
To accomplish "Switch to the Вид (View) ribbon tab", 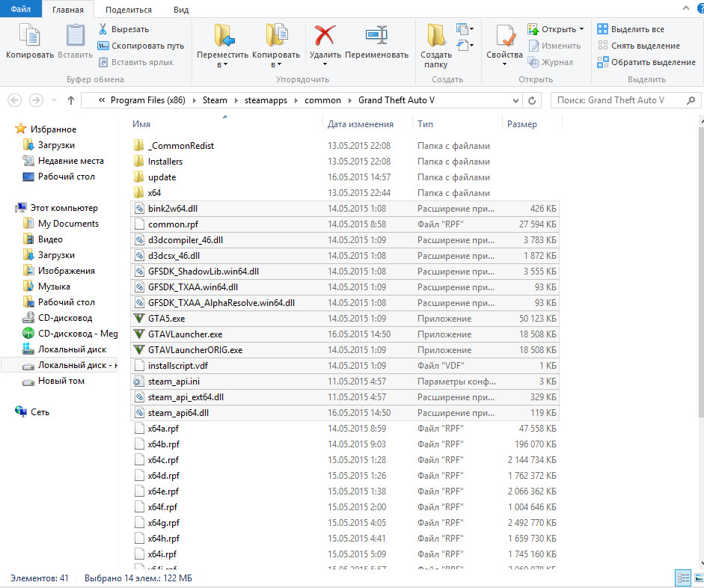I will click(x=180, y=10).
